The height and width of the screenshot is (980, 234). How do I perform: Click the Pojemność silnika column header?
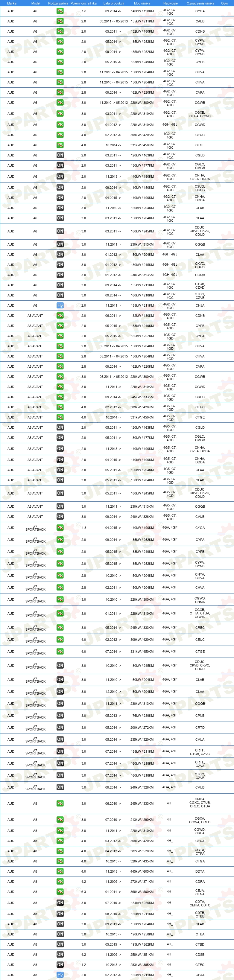(x=84, y=3)
